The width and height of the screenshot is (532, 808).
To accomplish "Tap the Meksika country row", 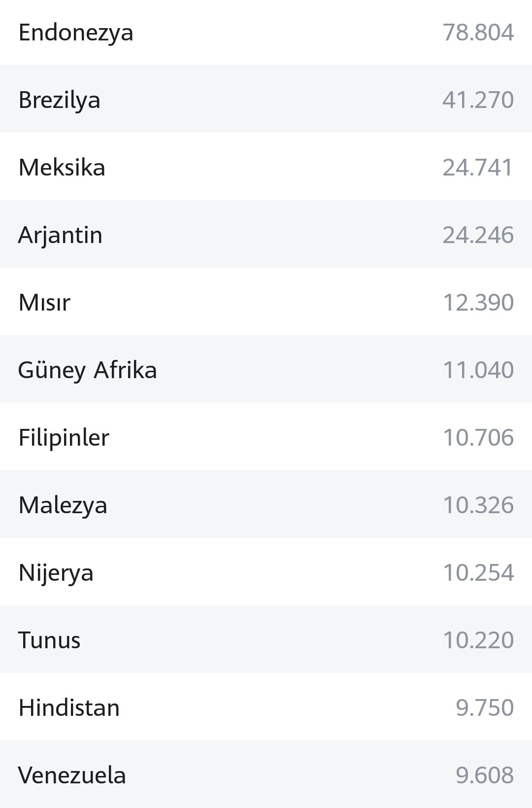I will click(266, 167).
